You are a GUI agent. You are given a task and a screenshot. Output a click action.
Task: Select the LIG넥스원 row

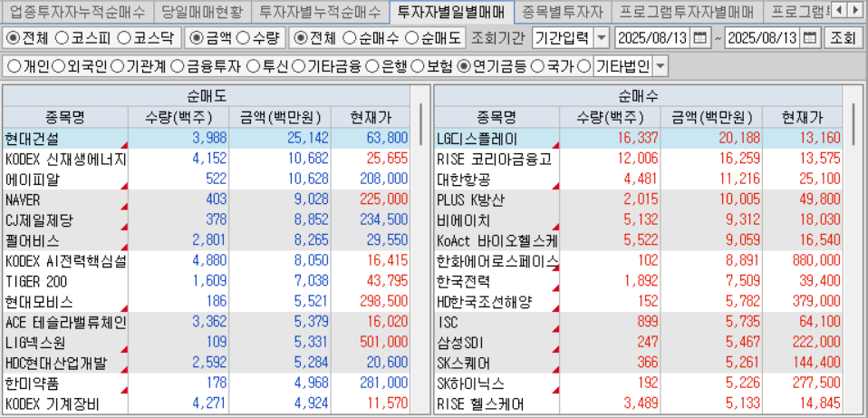(x=207, y=343)
